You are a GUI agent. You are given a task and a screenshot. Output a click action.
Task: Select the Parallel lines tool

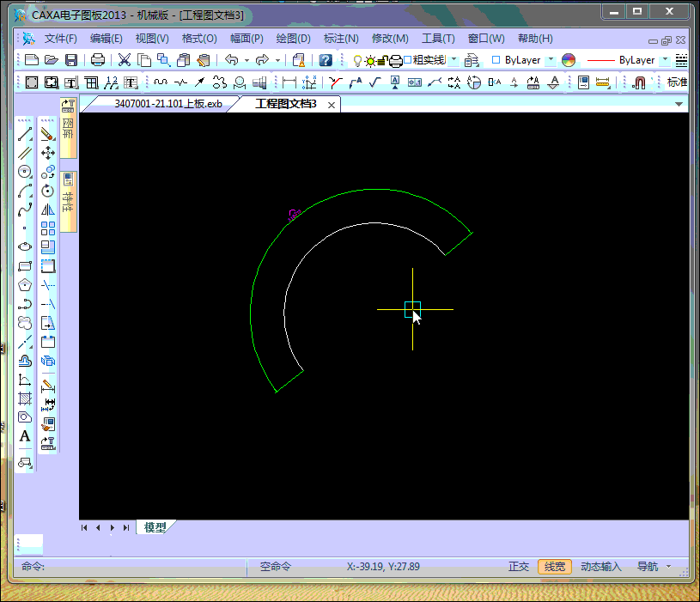(x=25, y=153)
